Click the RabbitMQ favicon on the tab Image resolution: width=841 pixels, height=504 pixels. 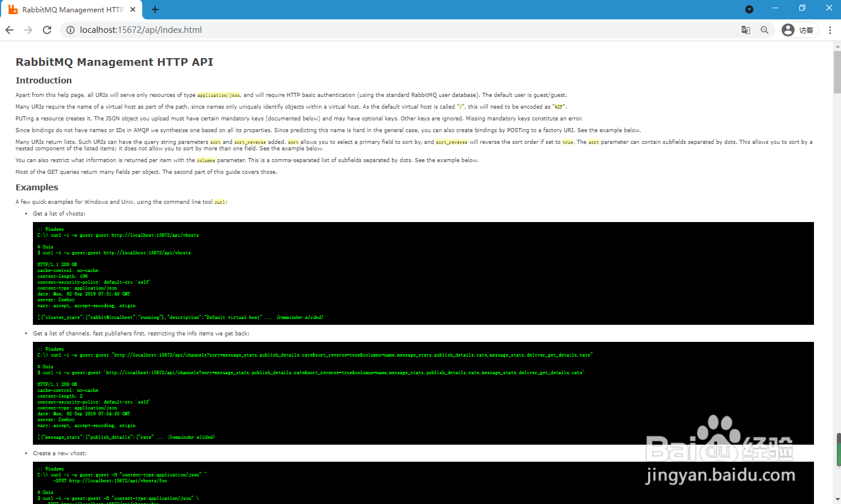[13, 9]
